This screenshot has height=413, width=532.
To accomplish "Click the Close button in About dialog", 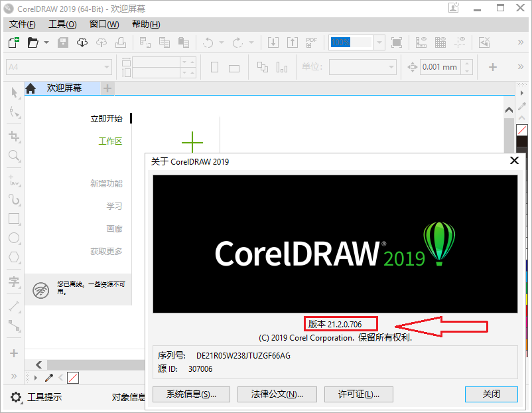I will [492, 394].
